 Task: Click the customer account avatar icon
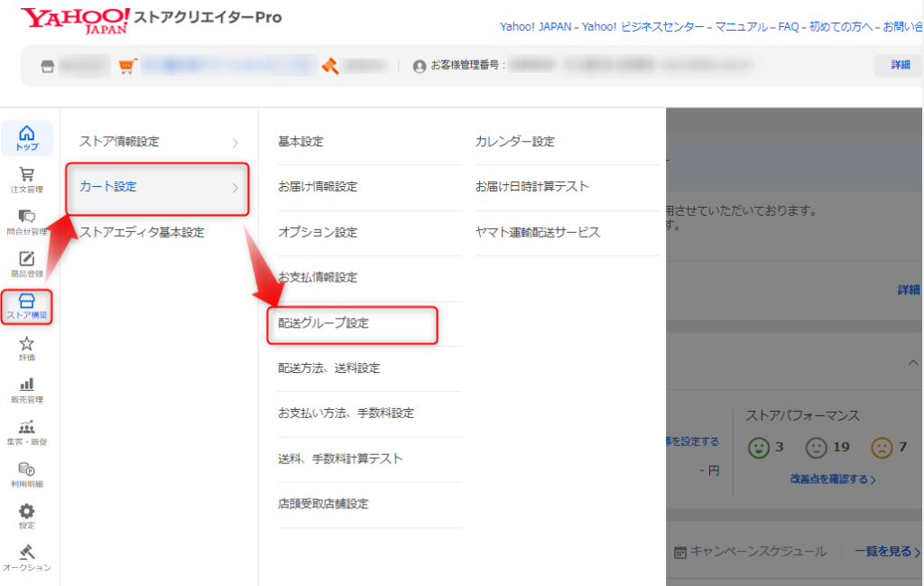(x=419, y=66)
